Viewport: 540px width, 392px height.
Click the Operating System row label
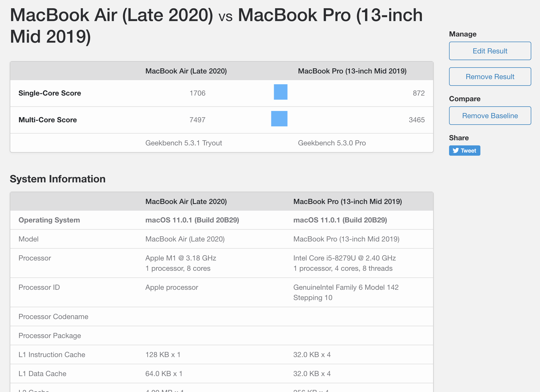[49, 220]
